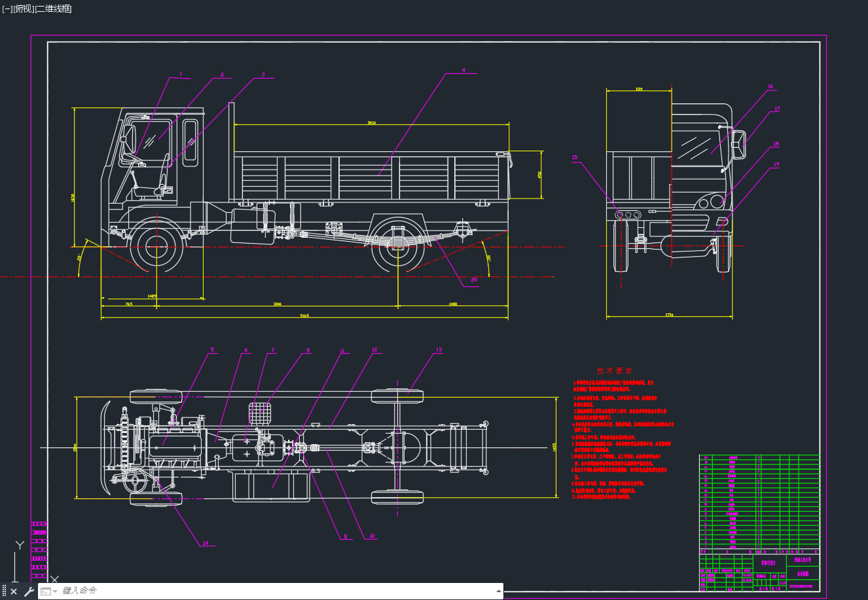Open command line customize wrench menu
Screen dimensions: 868x600
coord(29,591)
